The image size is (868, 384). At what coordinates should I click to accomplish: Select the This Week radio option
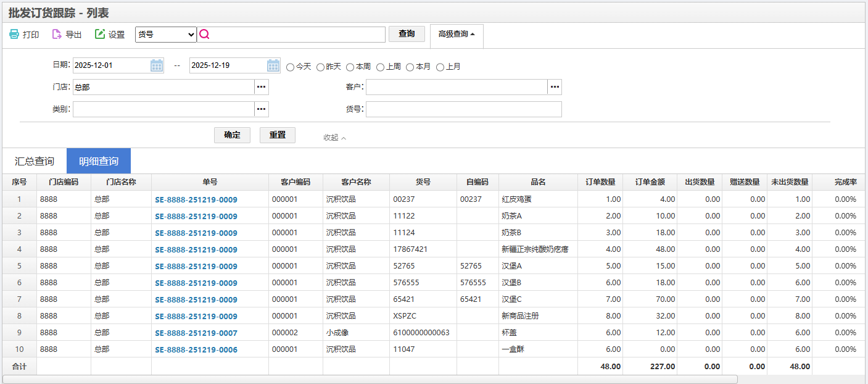coord(350,67)
